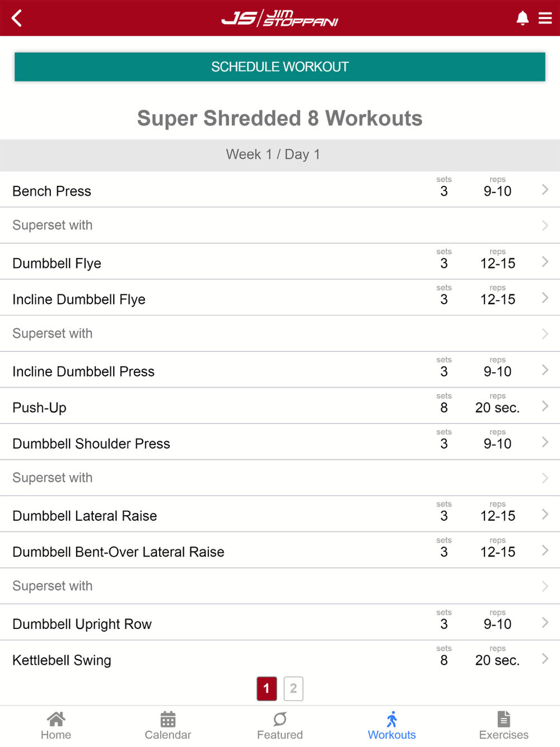Open the notifications bell
Screen dimensions: 560x747
point(522,18)
